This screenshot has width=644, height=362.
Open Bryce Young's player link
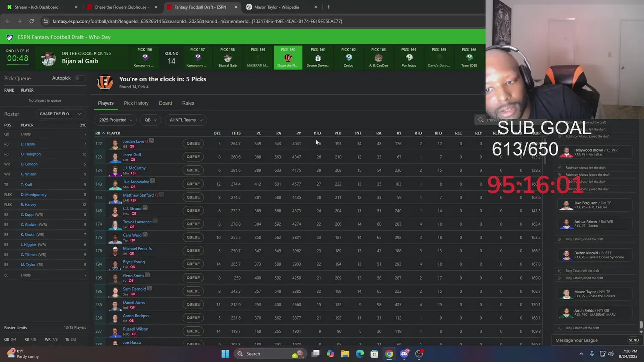click(134, 262)
